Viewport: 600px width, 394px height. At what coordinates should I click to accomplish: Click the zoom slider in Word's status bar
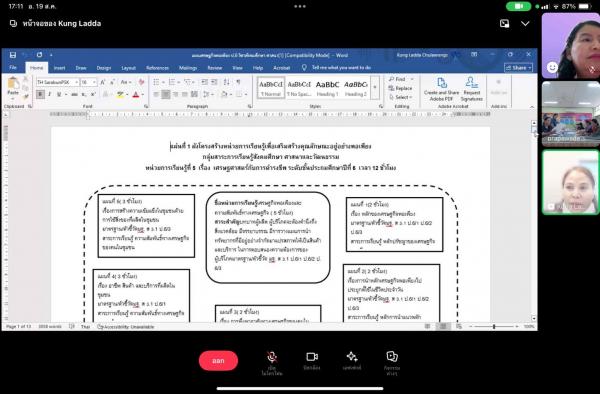coord(494,326)
